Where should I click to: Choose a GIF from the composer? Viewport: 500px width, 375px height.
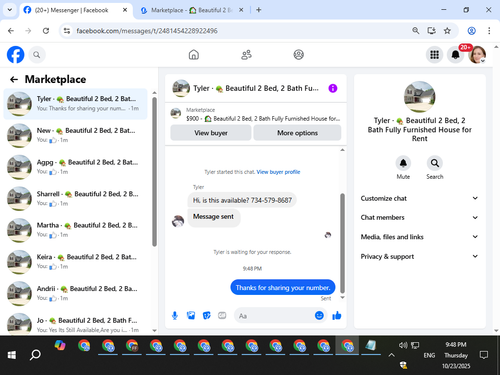[x=222, y=315]
